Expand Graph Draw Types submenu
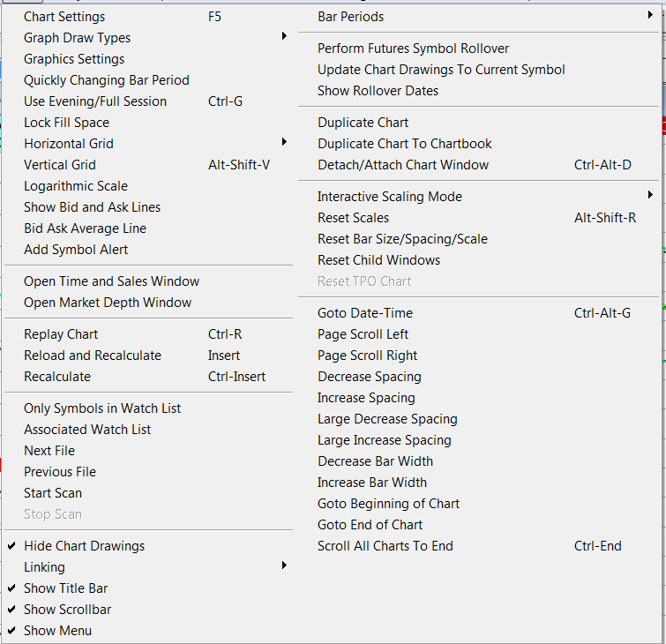The height and width of the screenshot is (644, 666). (x=148, y=38)
